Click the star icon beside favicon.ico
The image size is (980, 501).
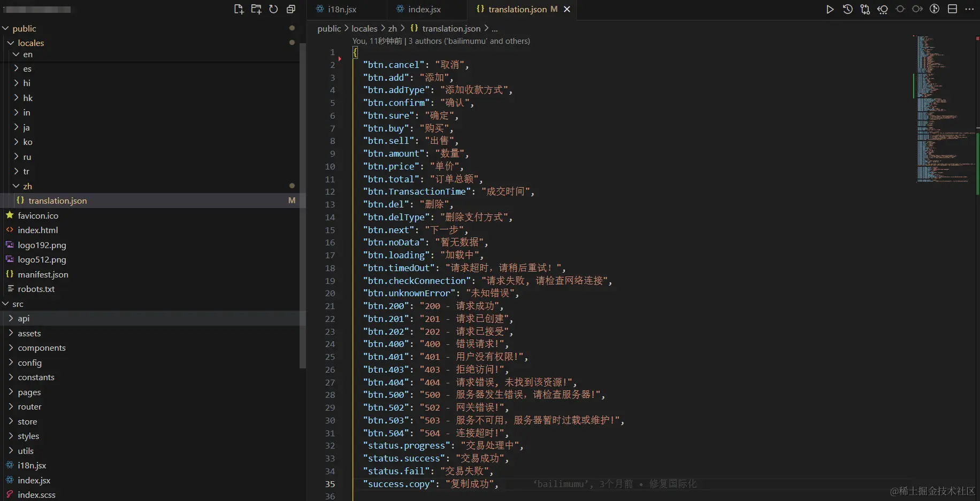pos(10,215)
